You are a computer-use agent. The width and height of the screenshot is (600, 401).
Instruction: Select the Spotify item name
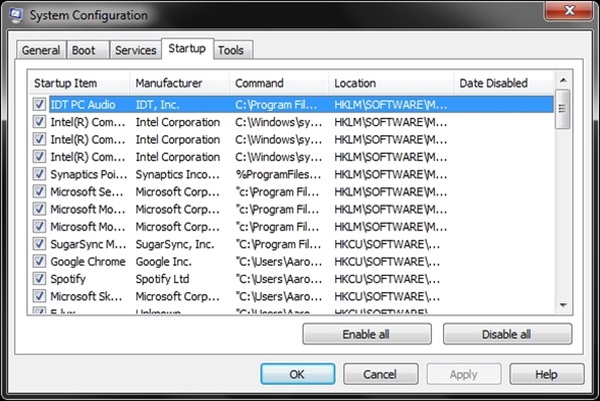tap(68, 279)
